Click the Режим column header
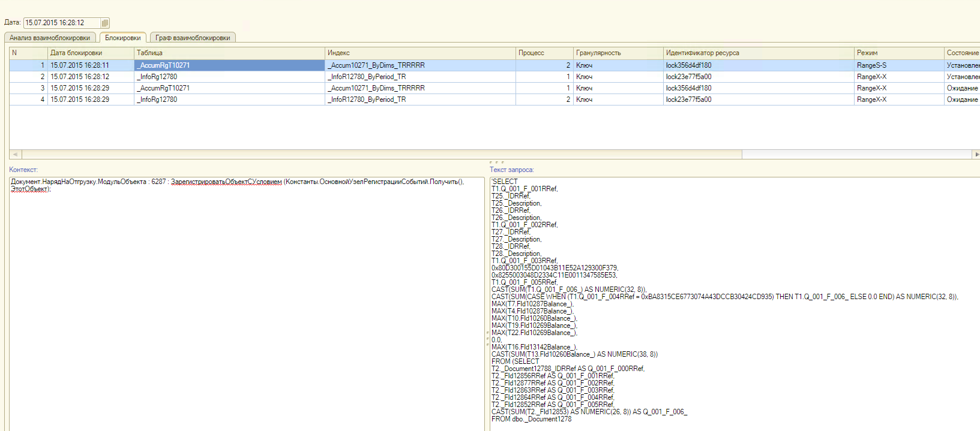The height and width of the screenshot is (431, 980). 899,53
